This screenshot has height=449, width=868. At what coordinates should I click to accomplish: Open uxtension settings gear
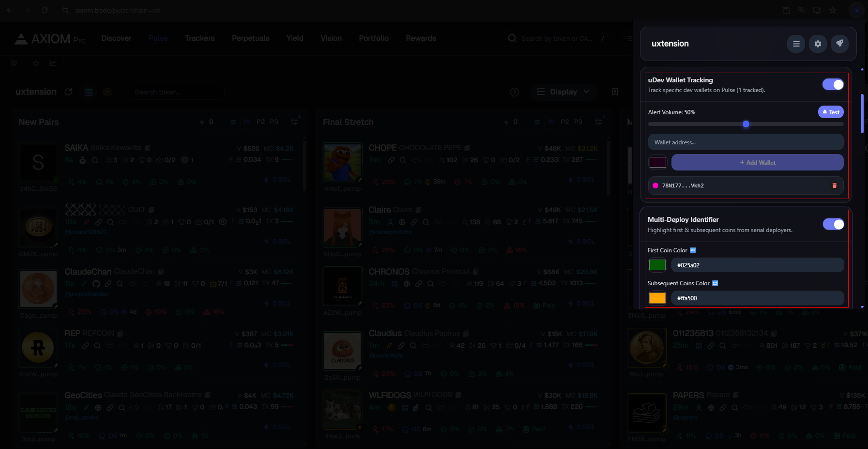pyautogui.click(x=818, y=44)
